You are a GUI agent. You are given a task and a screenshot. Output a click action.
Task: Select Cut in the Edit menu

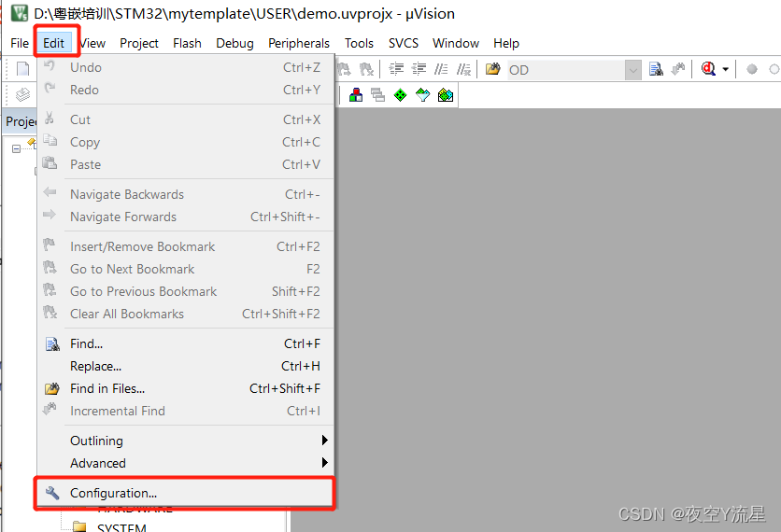(x=185, y=119)
